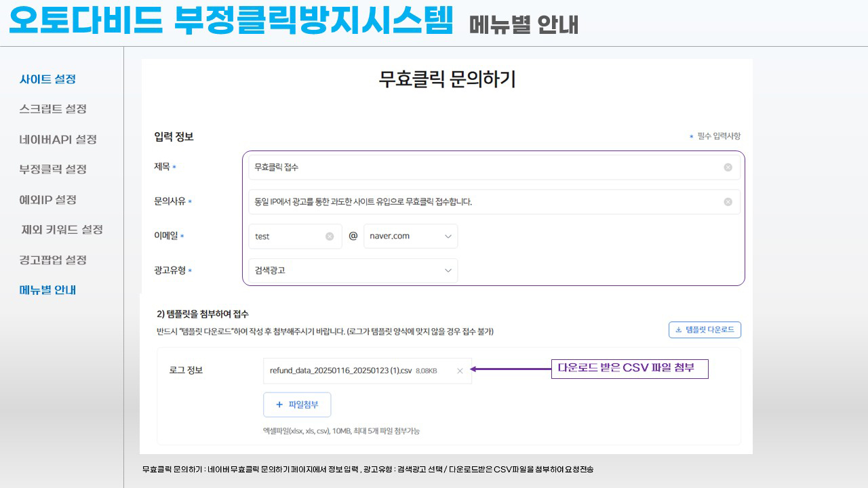868x488 pixels.
Task: Open the naver.com email domain dropdown
Action: (410, 237)
